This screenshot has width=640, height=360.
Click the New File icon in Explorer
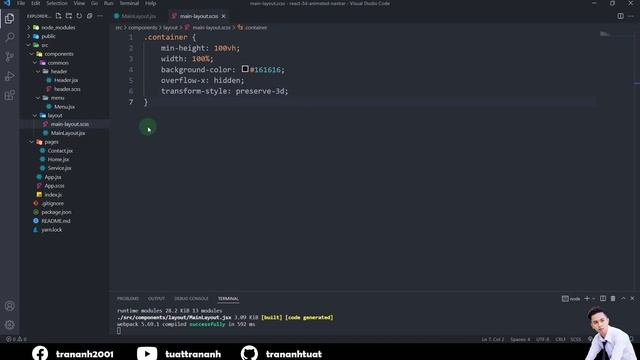pyautogui.click(x=58, y=16)
